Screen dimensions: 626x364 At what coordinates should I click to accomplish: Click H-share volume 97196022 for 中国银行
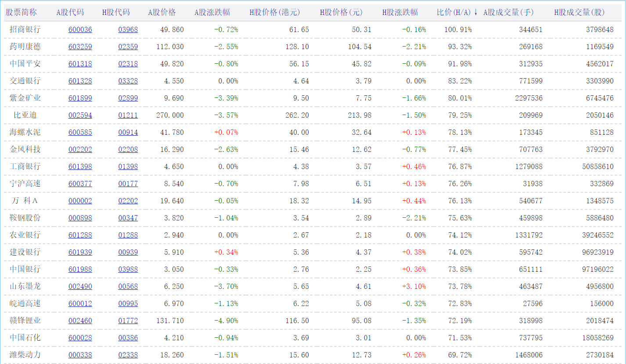point(598,269)
